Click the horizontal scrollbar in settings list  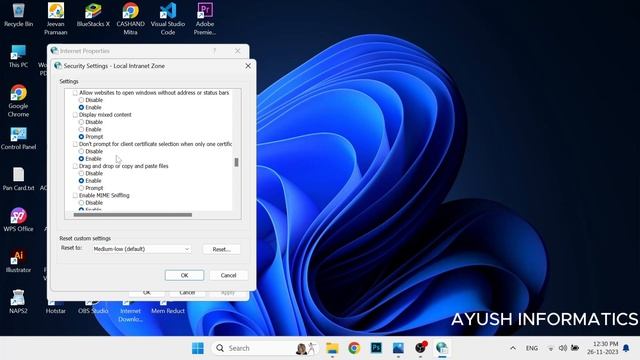tap(133, 215)
